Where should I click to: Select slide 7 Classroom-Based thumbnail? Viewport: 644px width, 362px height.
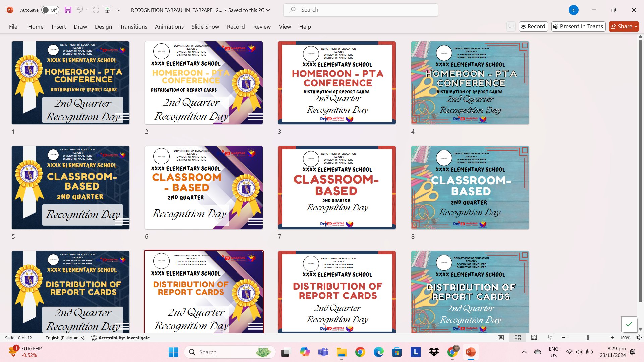[x=337, y=188]
